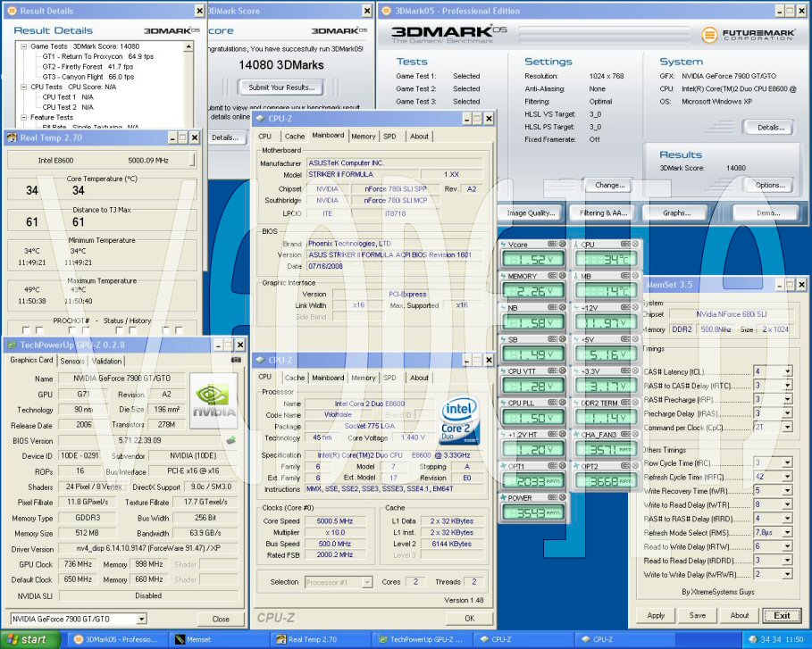This screenshot has width=812, height=649.
Task: Click up arrow of Result Details scrollbar
Action: (x=188, y=47)
